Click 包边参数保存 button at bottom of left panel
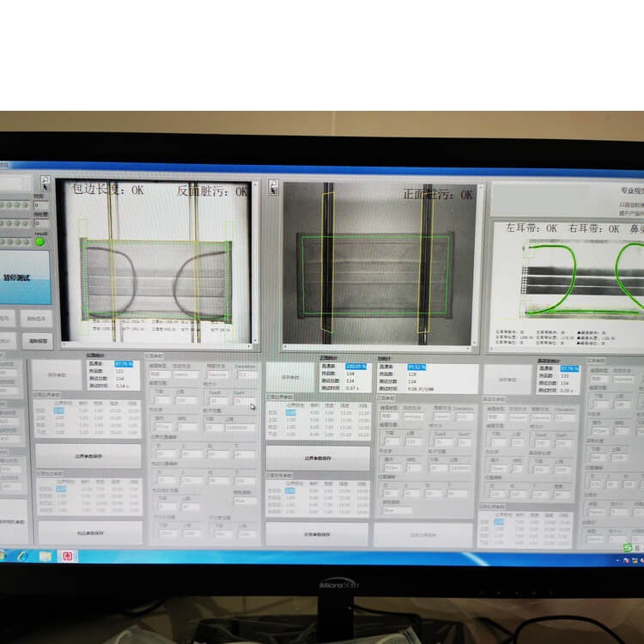644x644 pixels. 88,532
